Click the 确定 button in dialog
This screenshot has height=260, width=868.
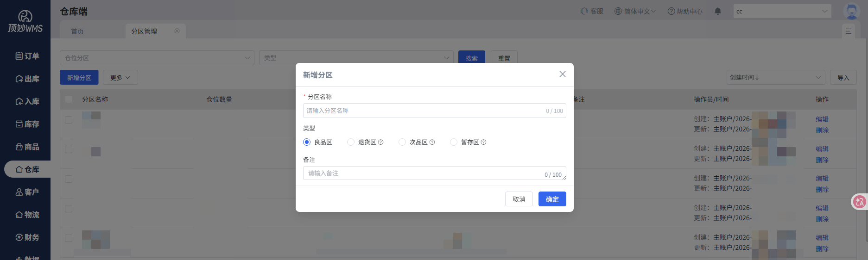(552, 199)
